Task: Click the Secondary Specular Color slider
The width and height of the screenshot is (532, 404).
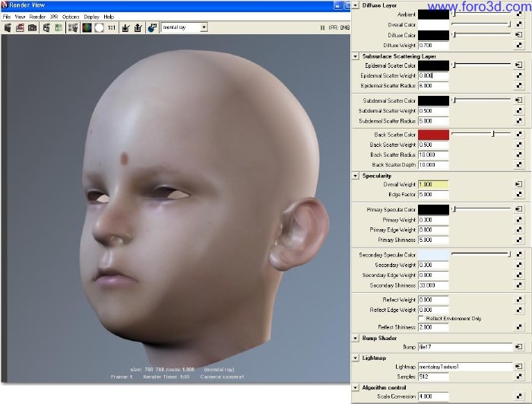Action: pyautogui.click(x=481, y=254)
